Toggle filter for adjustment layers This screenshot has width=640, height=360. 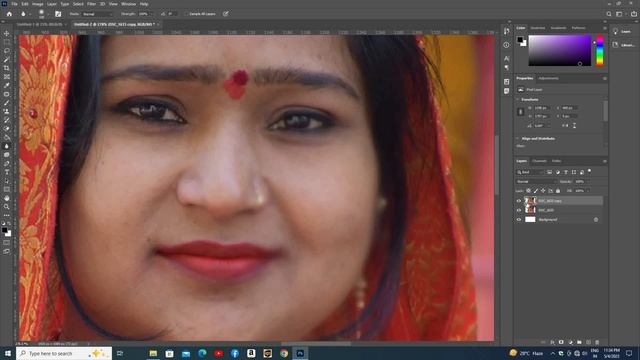pos(558,172)
